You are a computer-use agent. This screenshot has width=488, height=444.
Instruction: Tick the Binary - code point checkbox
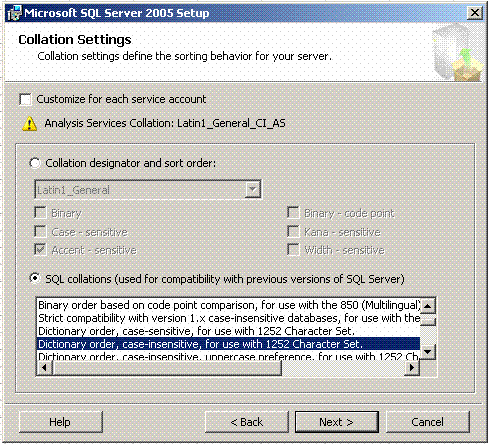tap(293, 212)
